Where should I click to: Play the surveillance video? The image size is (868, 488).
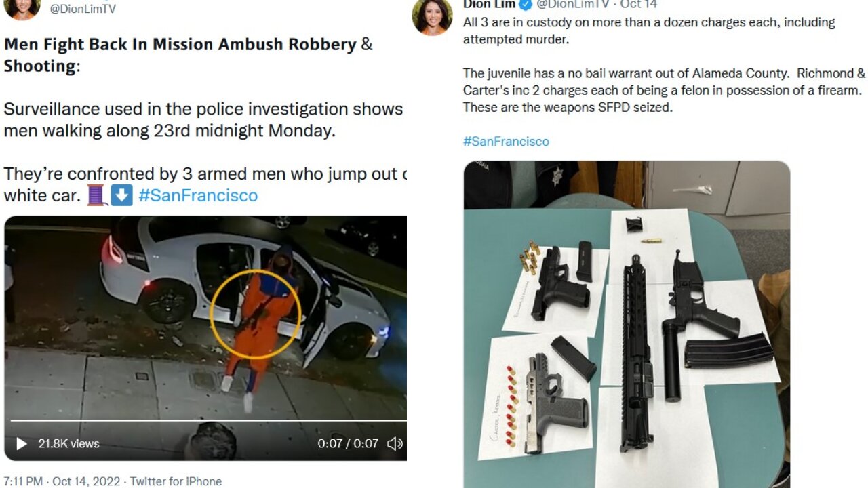[21, 444]
